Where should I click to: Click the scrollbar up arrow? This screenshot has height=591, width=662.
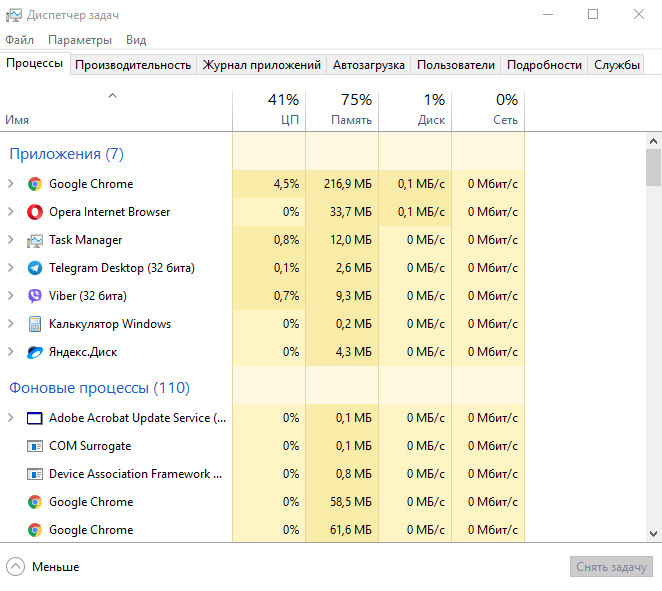(x=653, y=141)
